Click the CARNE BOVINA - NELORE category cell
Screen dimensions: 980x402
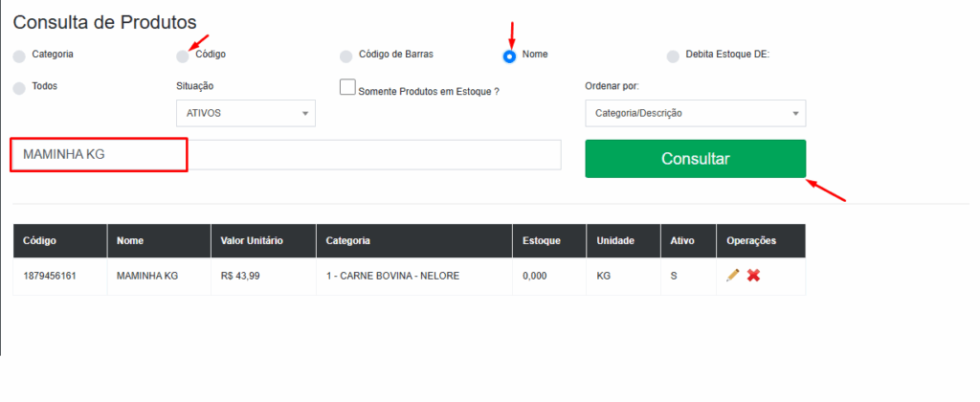point(392,276)
